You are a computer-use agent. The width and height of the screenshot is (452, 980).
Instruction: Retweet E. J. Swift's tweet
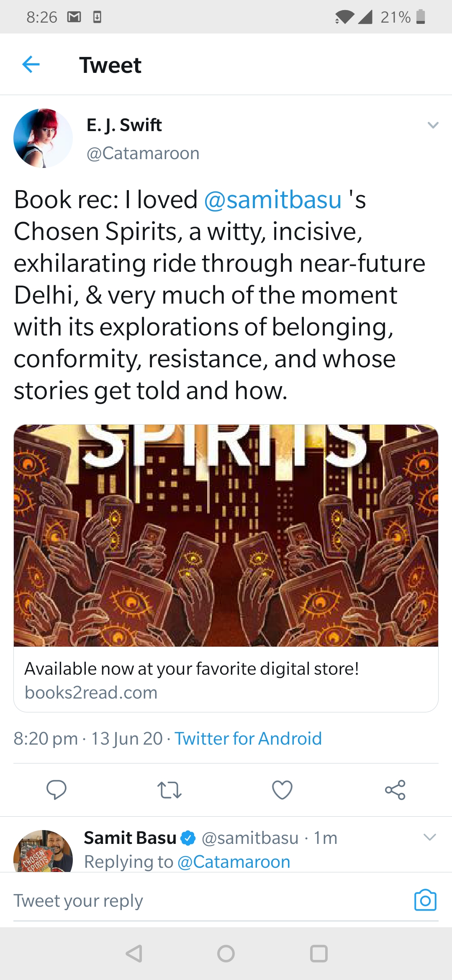point(169,790)
